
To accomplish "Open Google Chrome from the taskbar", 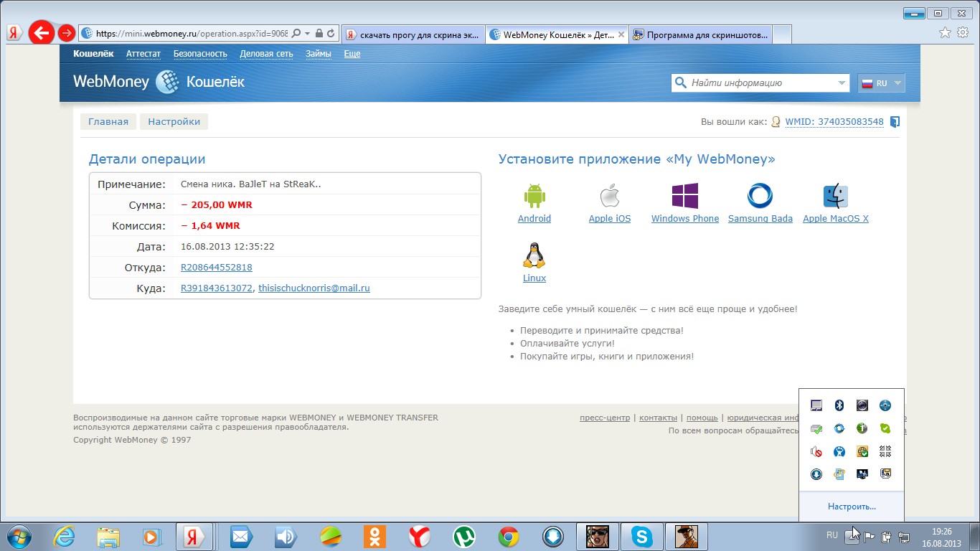I will (509, 536).
